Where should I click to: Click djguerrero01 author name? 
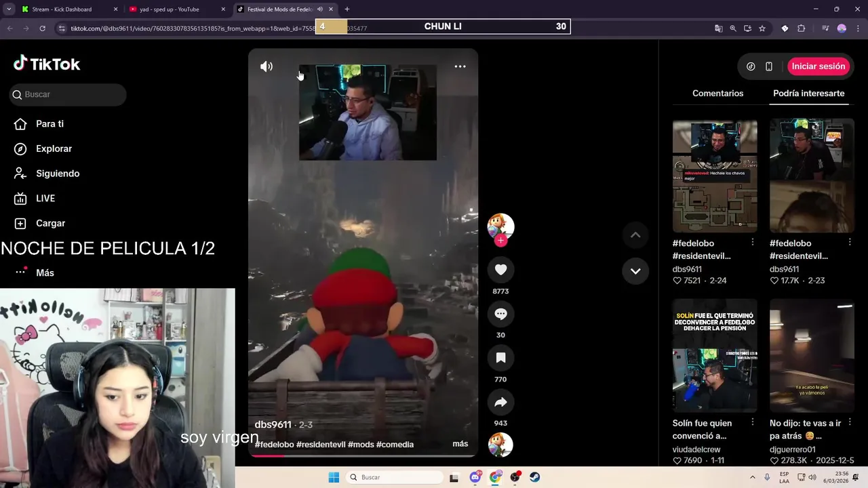793,449
